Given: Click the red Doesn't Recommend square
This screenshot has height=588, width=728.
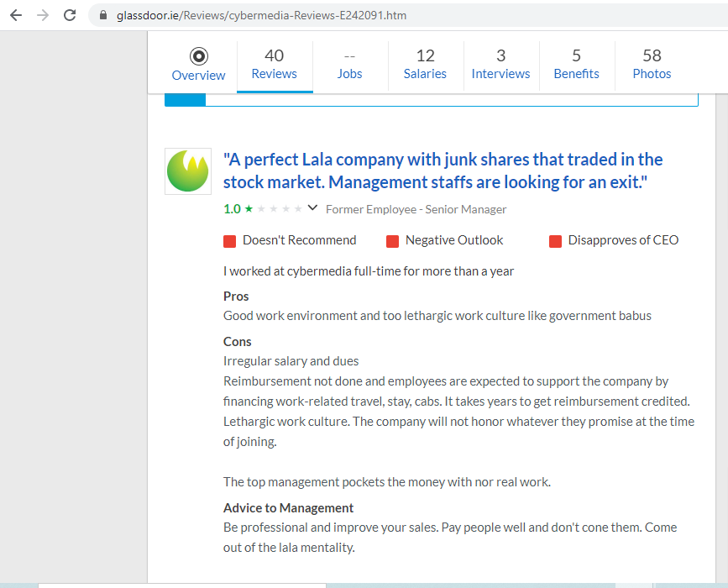Looking at the screenshot, I should (x=230, y=242).
